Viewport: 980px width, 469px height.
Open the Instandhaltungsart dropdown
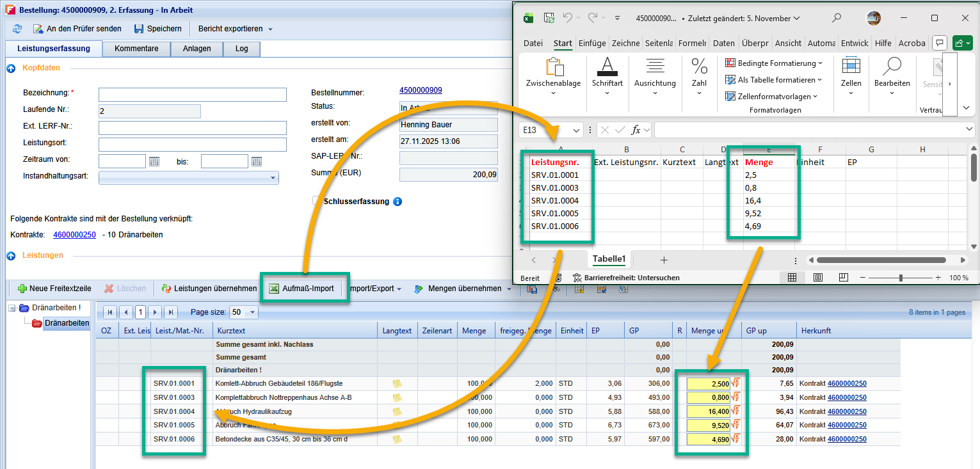(273, 178)
